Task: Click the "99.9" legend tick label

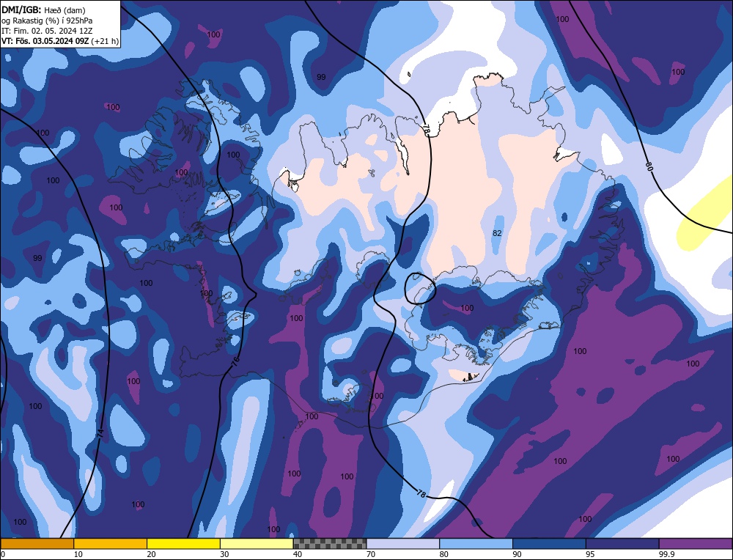Action: 666,554
